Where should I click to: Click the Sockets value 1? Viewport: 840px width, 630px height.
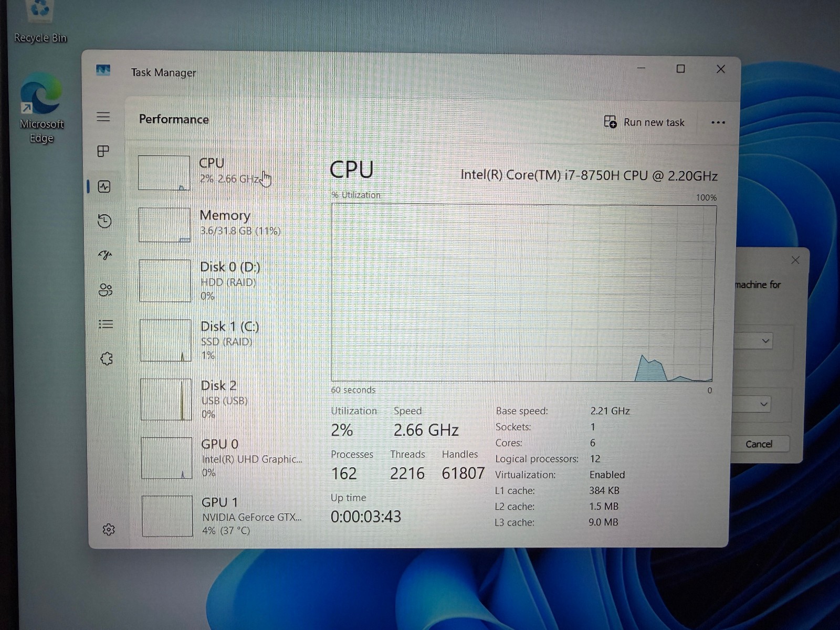click(x=593, y=427)
